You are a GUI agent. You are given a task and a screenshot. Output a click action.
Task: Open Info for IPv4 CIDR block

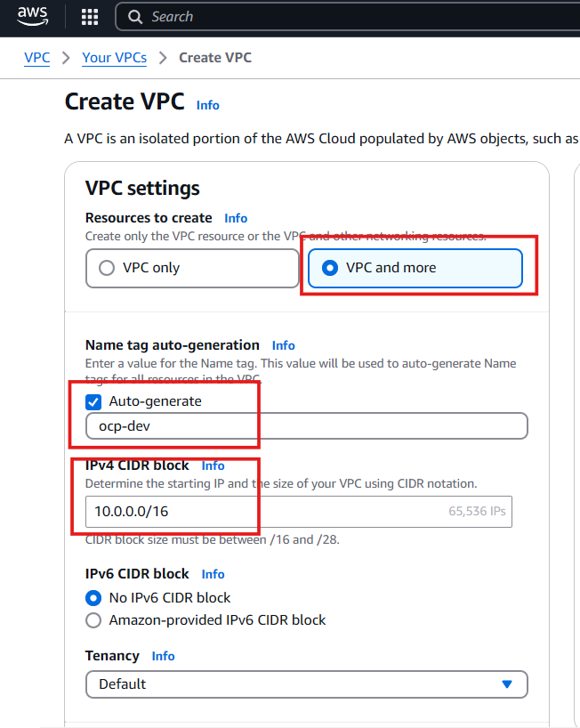coord(213,465)
